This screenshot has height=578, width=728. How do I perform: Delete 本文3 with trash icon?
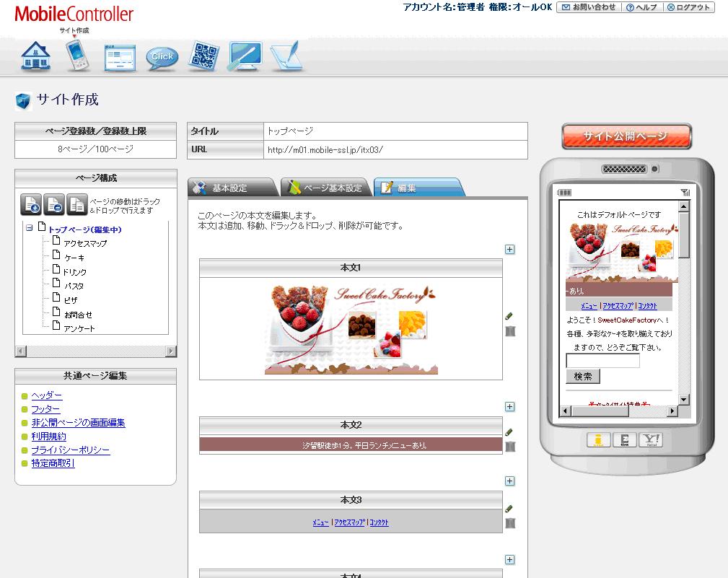coord(510,523)
